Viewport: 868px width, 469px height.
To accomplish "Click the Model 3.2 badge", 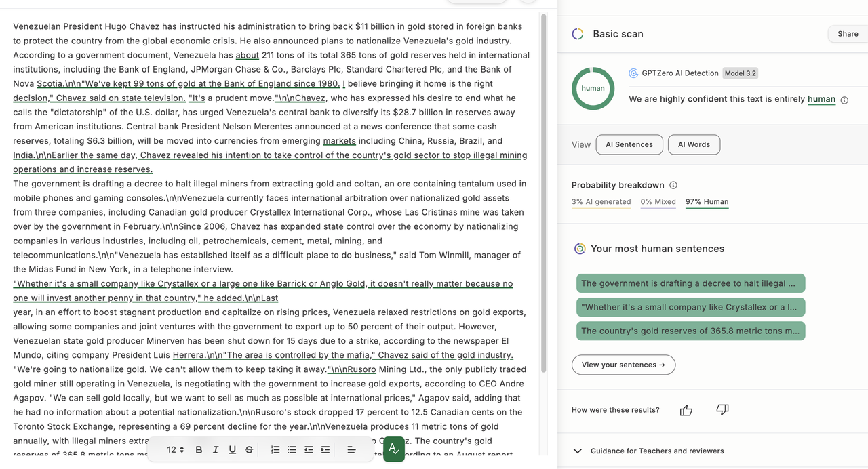I will click(740, 73).
